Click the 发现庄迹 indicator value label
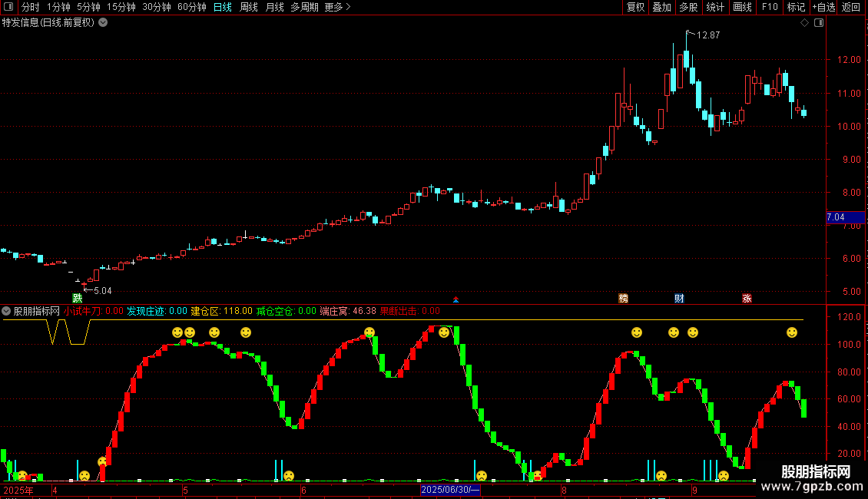 157,311
